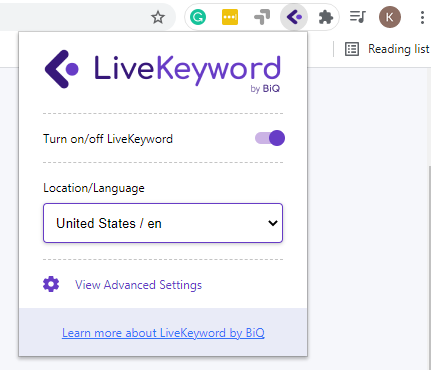
Task: Follow Learn more about LiveKeyword by BiQ link
Action: point(163,333)
